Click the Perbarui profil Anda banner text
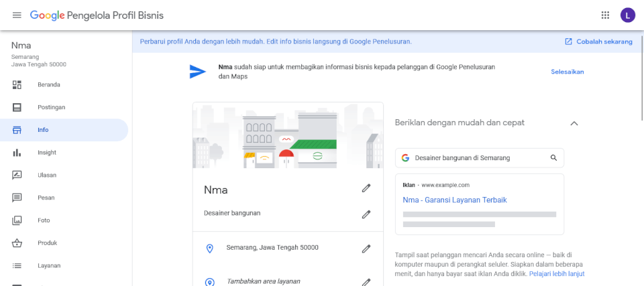644x286 pixels. [276, 42]
